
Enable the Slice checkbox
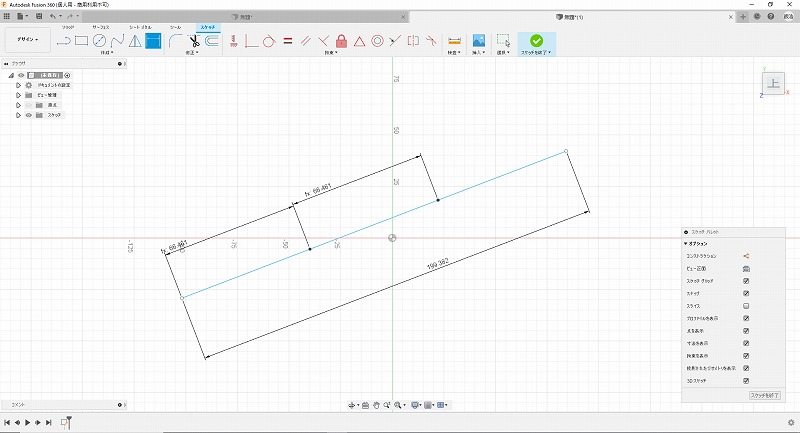(x=746, y=306)
